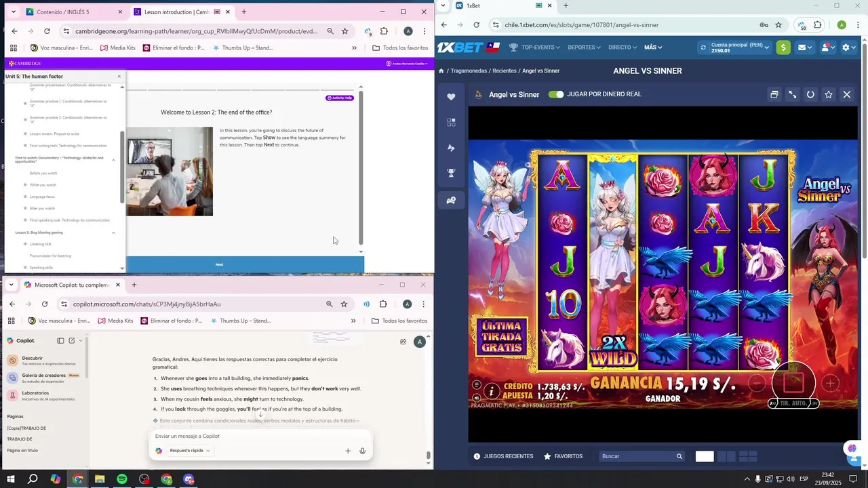Click the slot spin stop button
The width and height of the screenshot is (868, 488).
pyautogui.click(x=793, y=382)
